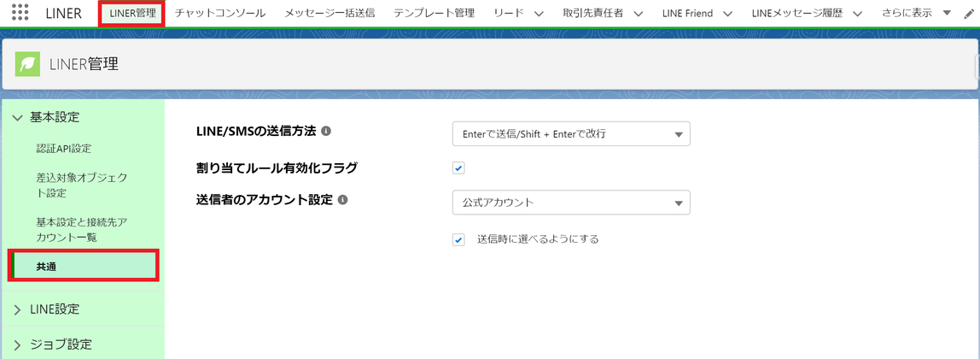Expand the LINEメッセージ履歴 tab chevron
The image size is (980, 359).
click(x=857, y=13)
